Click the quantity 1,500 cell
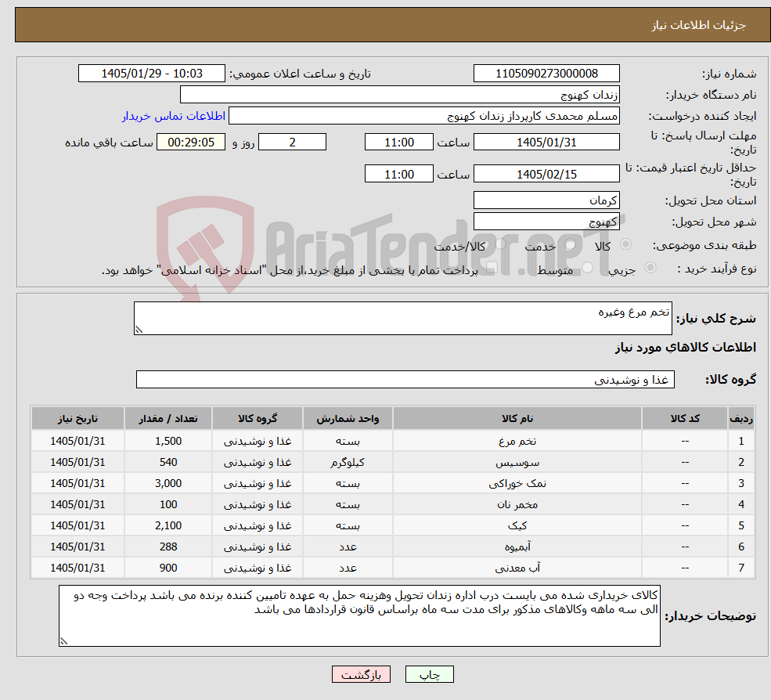771x700 pixels. pos(168,442)
